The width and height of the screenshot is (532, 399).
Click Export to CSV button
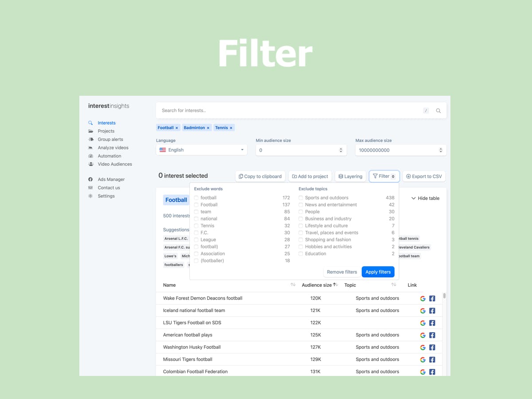tap(424, 176)
